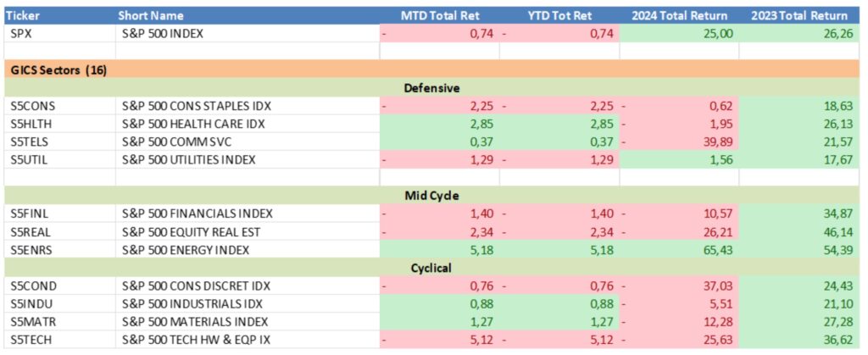
Task: Select the Mid Cycle group header
Action: tap(432, 196)
